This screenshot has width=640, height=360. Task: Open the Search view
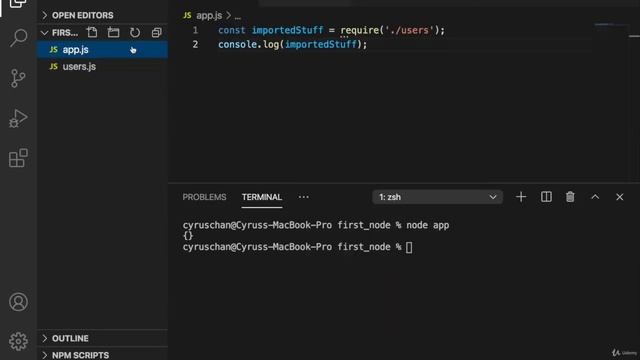18,38
